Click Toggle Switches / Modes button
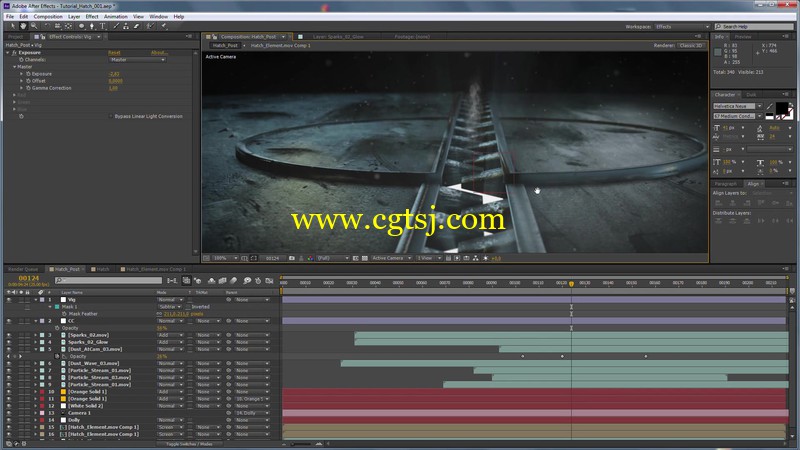 click(189, 444)
